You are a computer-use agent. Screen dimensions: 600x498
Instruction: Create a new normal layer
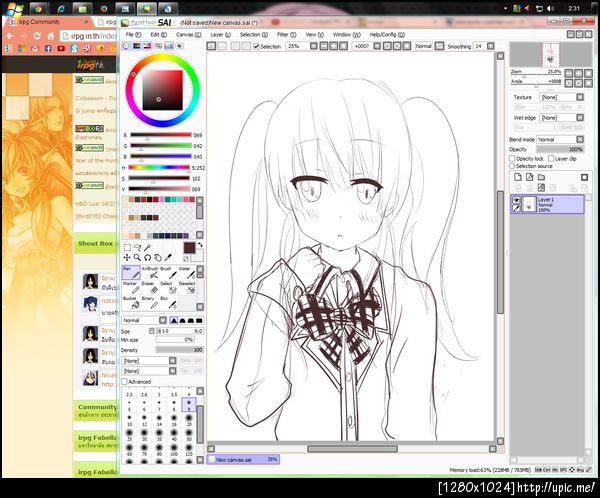(518, 177)
